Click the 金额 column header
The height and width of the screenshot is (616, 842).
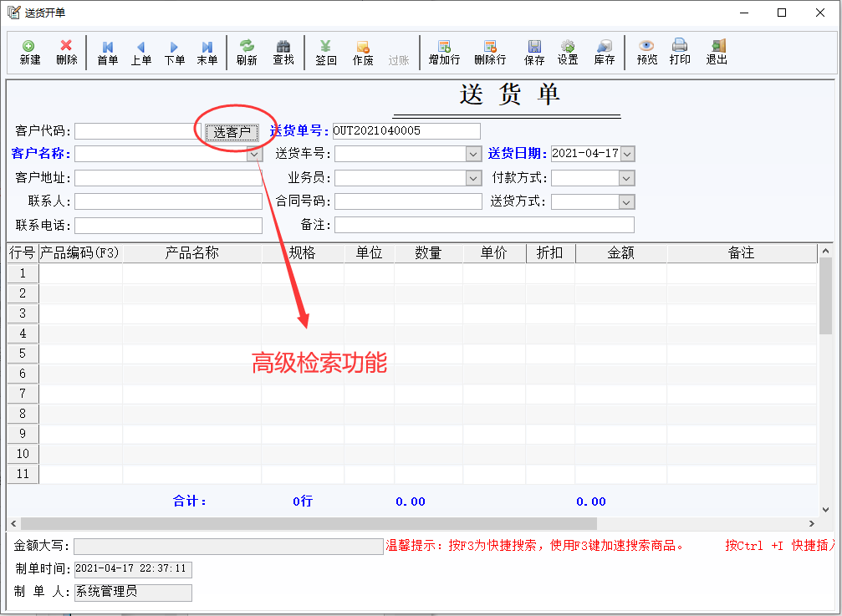click(620, 253)
